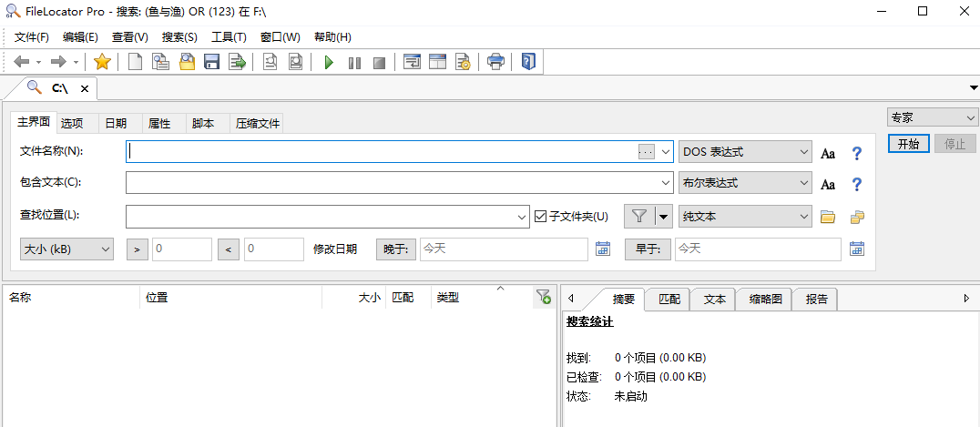Expand the 文件名称 history dropdown arrow
The width and height of the screenshot is (980, 427).
coord(665,152)
